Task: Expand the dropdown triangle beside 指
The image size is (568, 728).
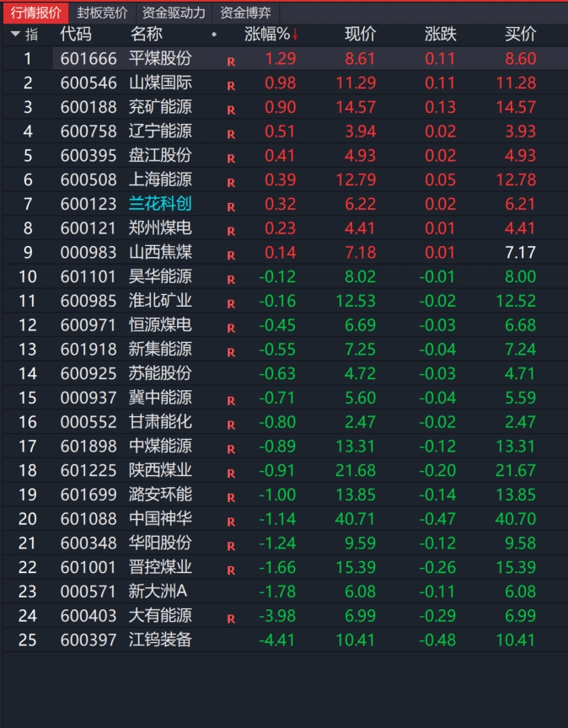Action: click(x=15, y=34)
